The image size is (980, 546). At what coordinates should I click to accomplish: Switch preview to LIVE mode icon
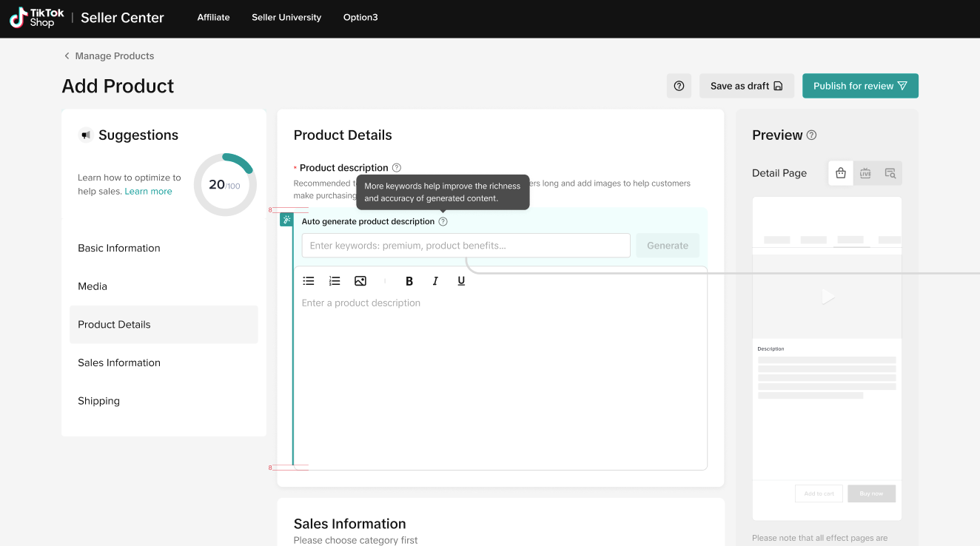click(x=865, y=173)
